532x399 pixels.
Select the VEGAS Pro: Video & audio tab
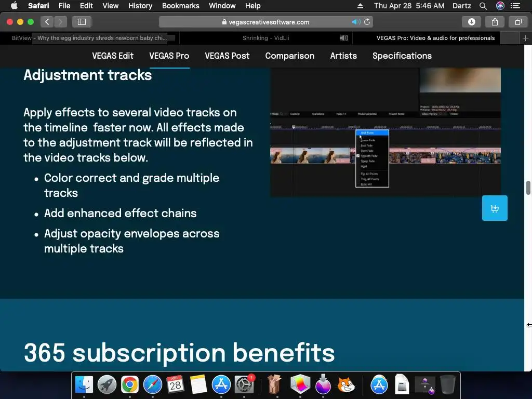point(436,38)
